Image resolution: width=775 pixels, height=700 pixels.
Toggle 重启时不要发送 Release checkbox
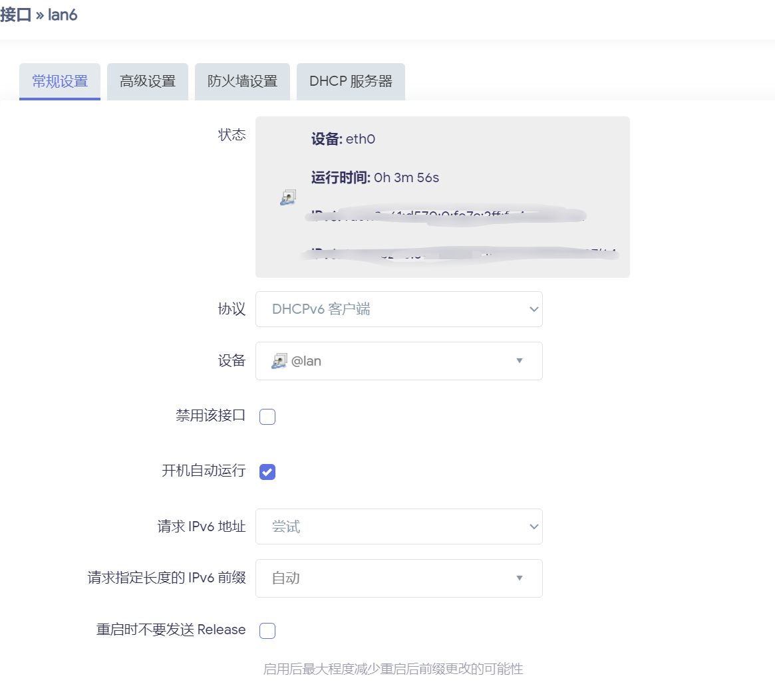click(267, 631)
